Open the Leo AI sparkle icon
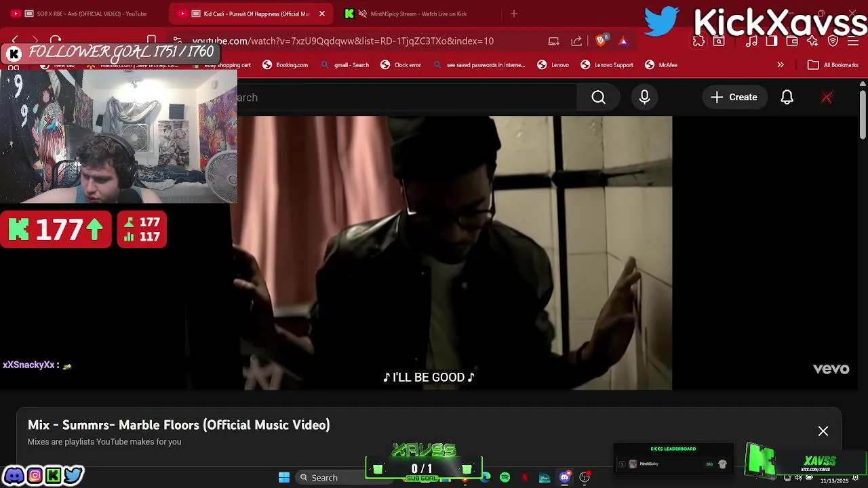Image resolution: width=868 pixels, height=488 pixels. [812, 41]
